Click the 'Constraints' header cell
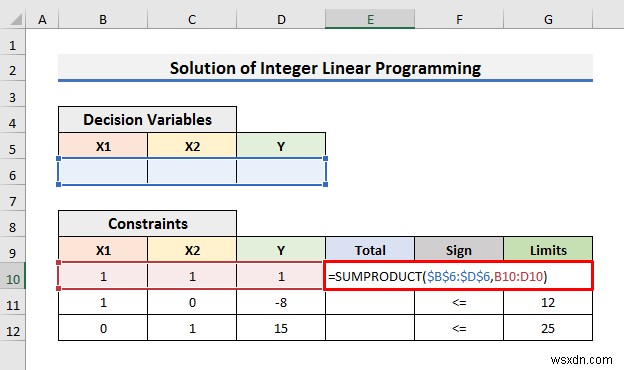The image size is (624, 370). click(x=148, y=224)
